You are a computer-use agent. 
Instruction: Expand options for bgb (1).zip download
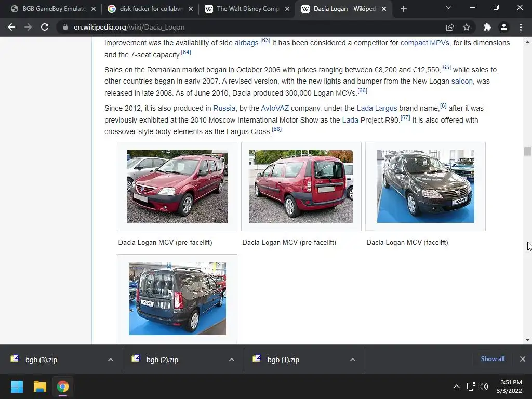(x=353, y=360)
